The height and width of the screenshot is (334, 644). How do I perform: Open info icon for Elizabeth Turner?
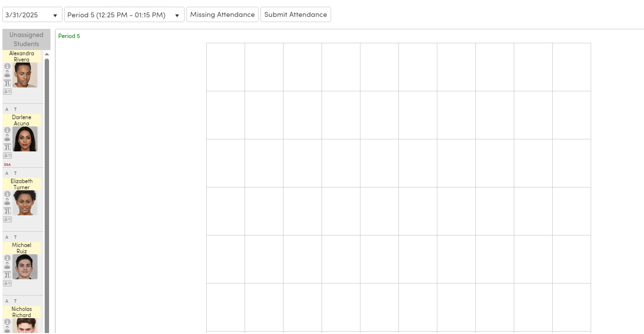point(7,194)
